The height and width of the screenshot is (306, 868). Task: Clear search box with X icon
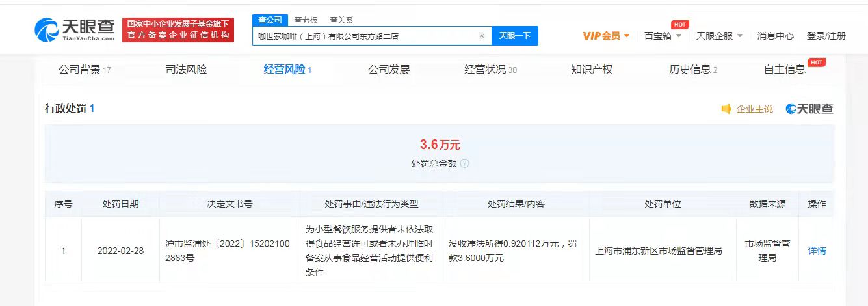[482, 36]
